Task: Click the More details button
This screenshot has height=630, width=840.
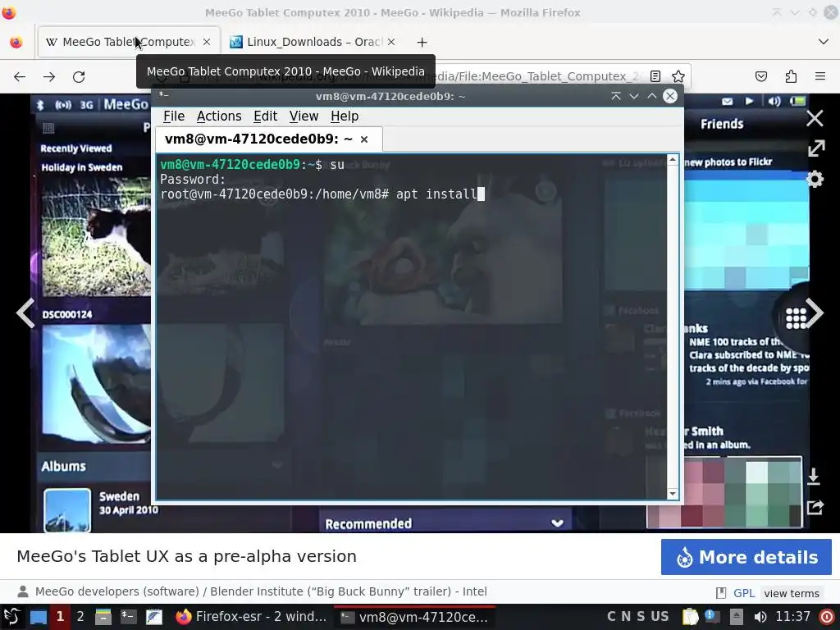Action: pos(746,557)
